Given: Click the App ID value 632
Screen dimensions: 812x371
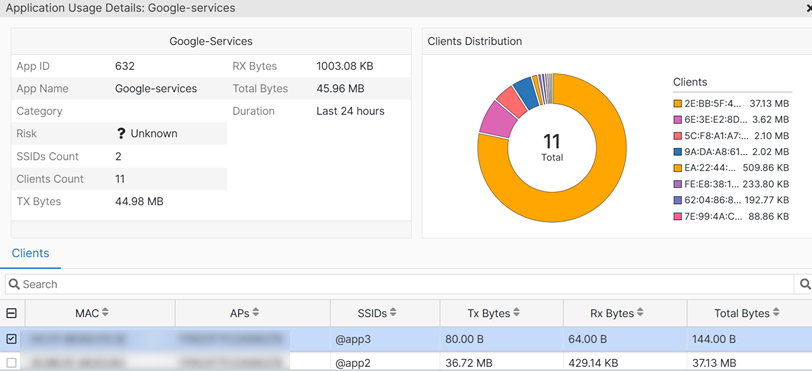Looking at the screenshot, I should [125, 66].
